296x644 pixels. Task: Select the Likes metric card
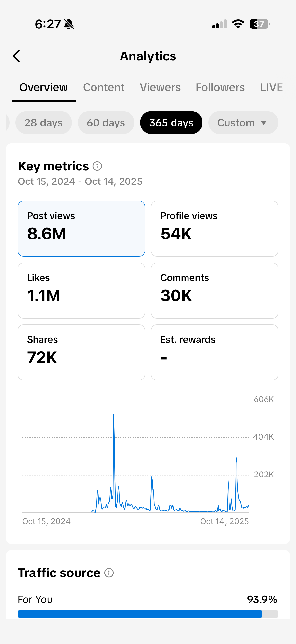[81, 290]
